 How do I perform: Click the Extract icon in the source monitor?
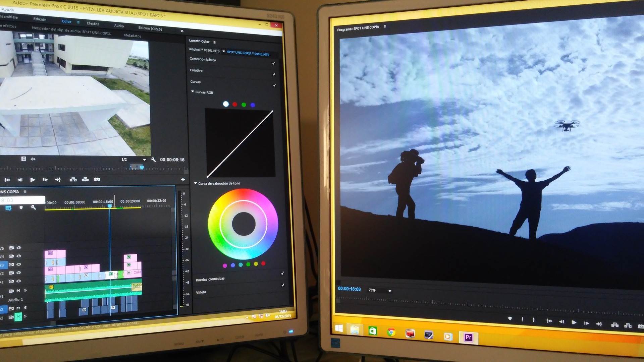tap(86, 180)
